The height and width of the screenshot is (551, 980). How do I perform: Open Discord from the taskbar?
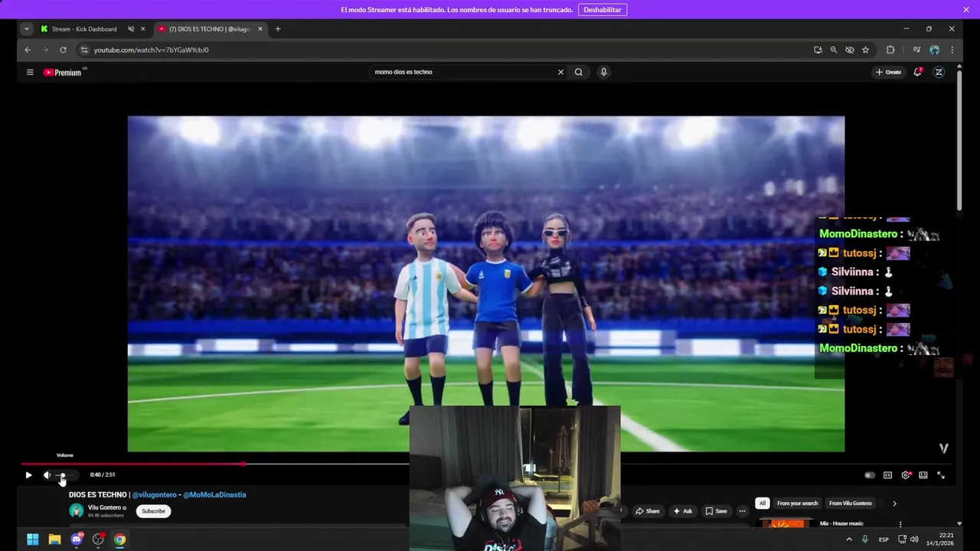click(x=77, y=540)
